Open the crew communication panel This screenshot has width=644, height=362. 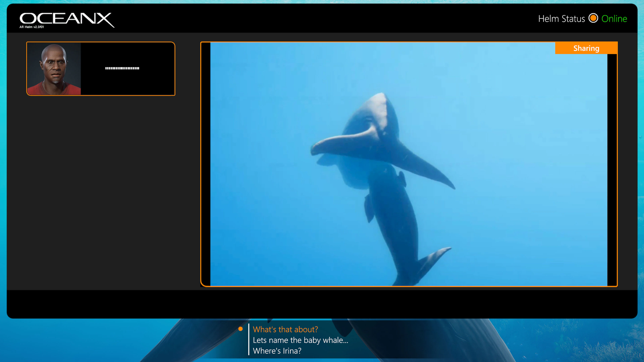click(x=100, y=68)
